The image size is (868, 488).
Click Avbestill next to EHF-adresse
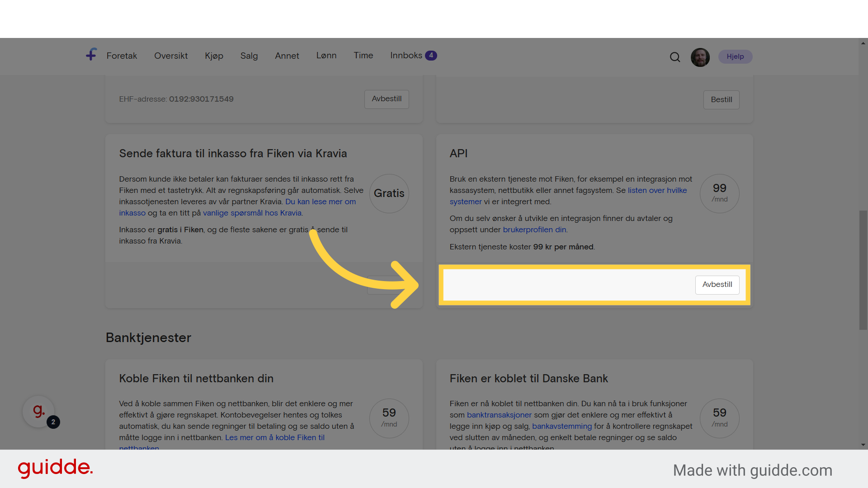[387, 99]
